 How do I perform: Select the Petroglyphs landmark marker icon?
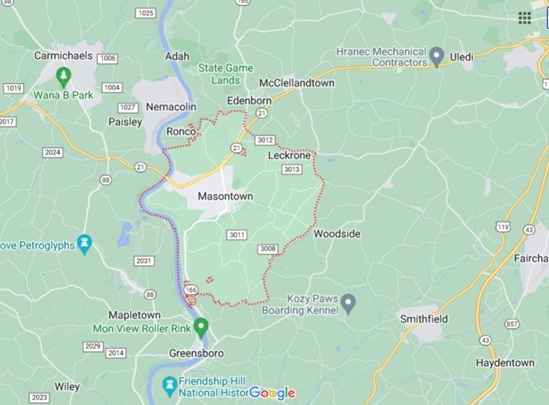85,244
